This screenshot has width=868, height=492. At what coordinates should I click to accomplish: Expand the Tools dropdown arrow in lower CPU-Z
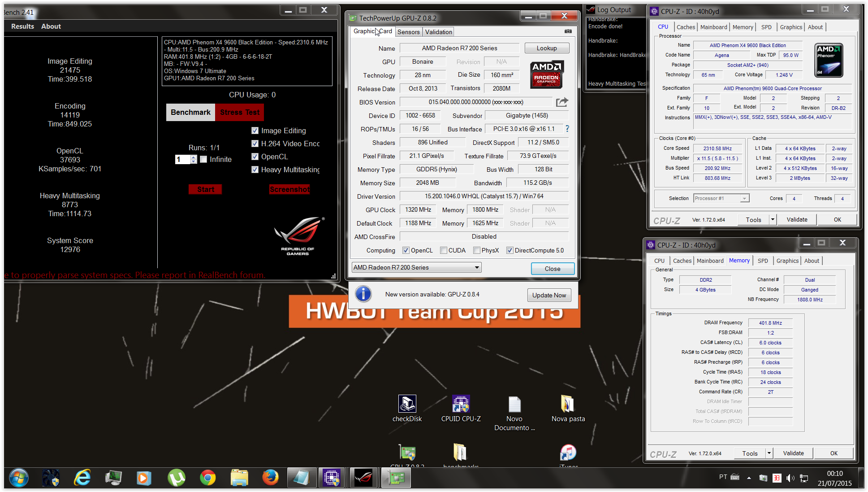pyautogui.click(x=769, y=453)
